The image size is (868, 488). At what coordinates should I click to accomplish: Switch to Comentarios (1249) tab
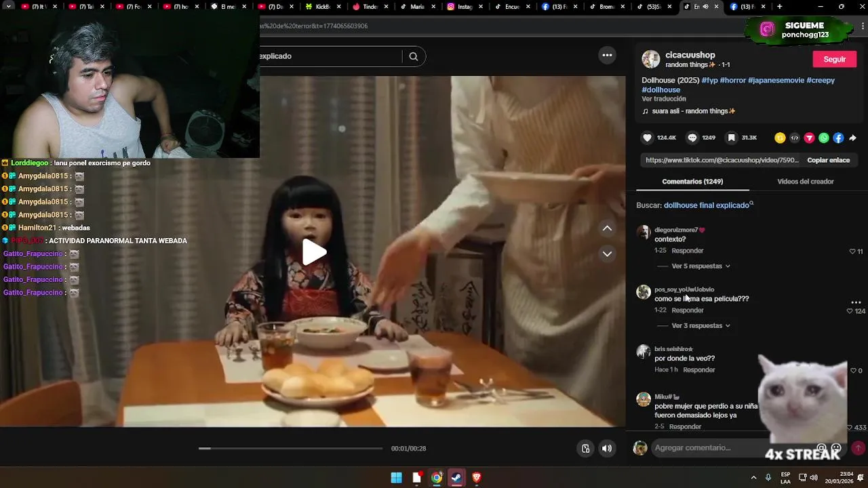pyautogui.click(x=692, y=182)
